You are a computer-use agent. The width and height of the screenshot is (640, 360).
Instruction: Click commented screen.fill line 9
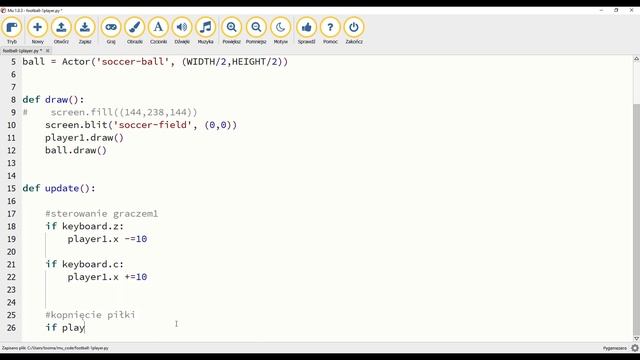tap(110, 112)
